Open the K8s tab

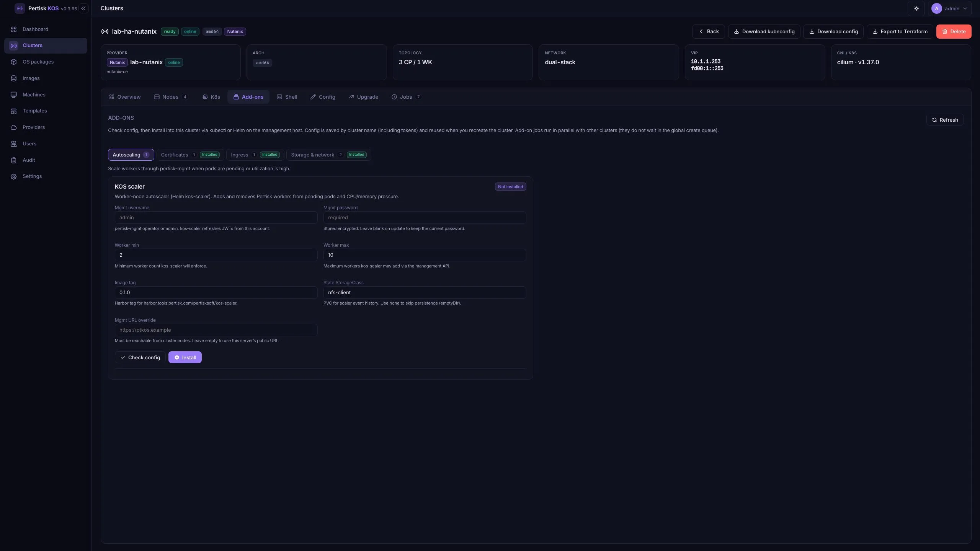(x=211, y=97)
